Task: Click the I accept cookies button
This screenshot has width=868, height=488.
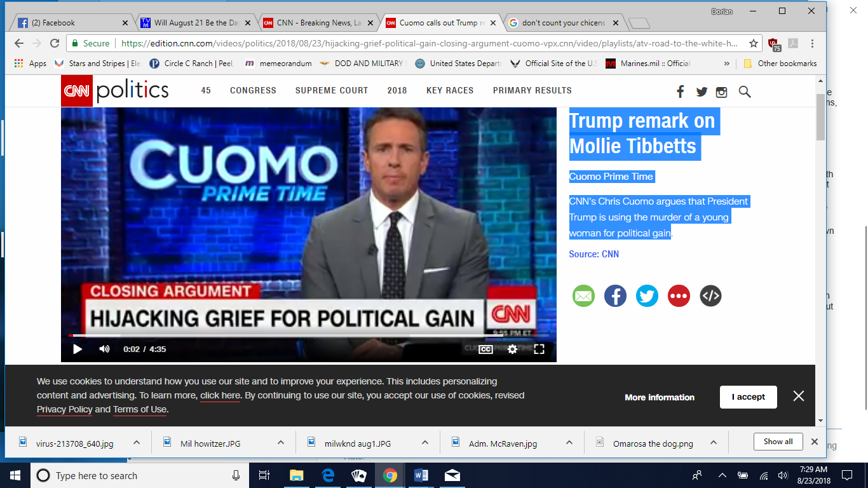Action: 748,397
